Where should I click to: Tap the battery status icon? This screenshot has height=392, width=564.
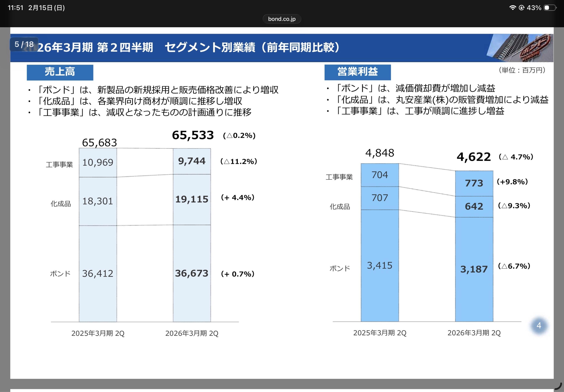(x=550, y=8)
